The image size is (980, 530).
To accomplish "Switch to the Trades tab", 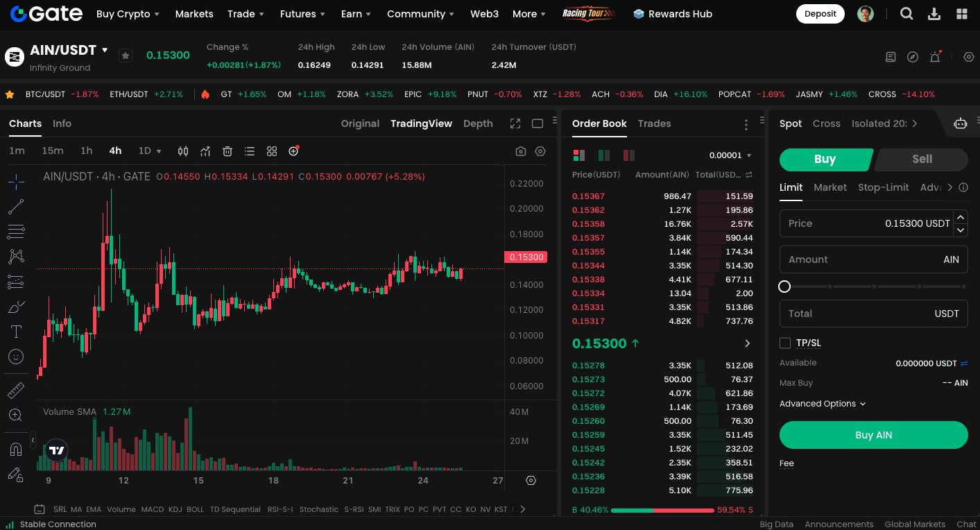I will 654,123.
